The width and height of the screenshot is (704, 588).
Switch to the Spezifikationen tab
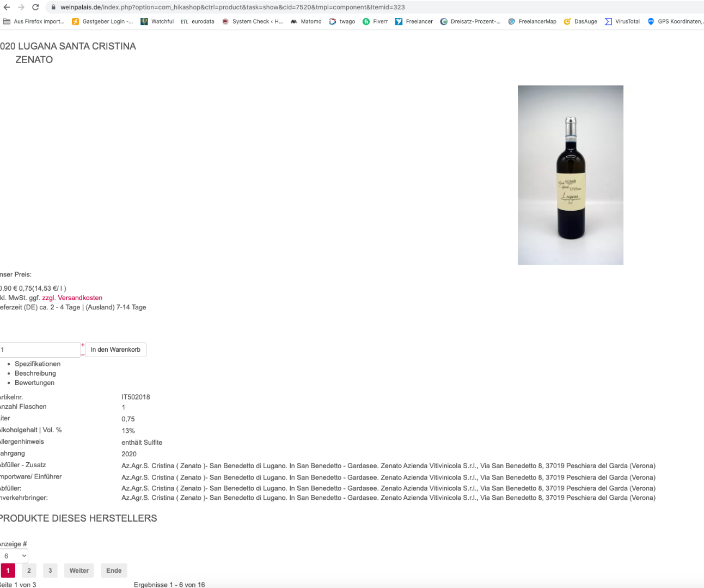[x=38, y=364]
